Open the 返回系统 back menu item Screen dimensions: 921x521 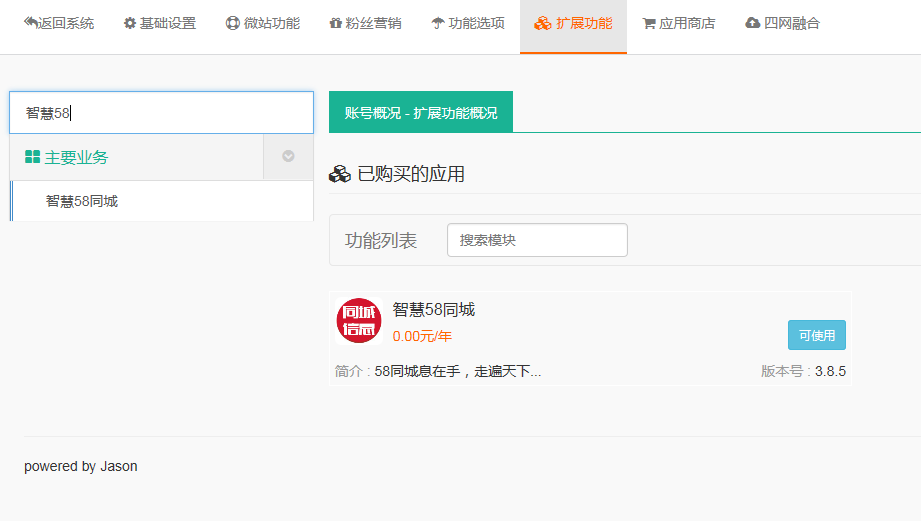59,23
